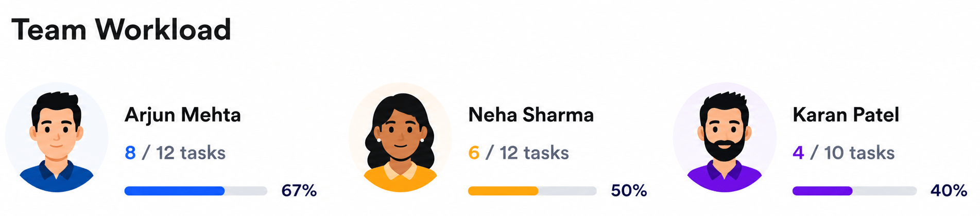Click the orange 50% progress bar
This screenshot has height=216, width=980.
[x=532, y=191]
